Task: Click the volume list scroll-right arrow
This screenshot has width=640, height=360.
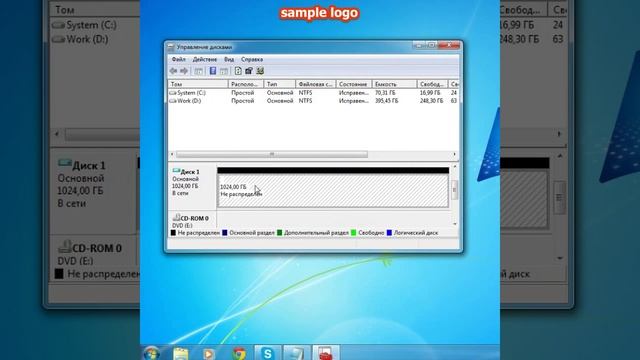Action: click(455, 154)
